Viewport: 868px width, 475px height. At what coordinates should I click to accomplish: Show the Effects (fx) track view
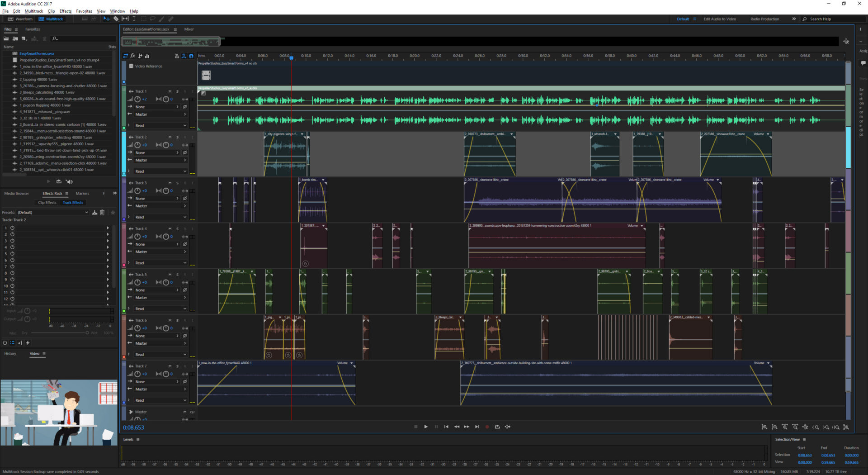point(133,56)
